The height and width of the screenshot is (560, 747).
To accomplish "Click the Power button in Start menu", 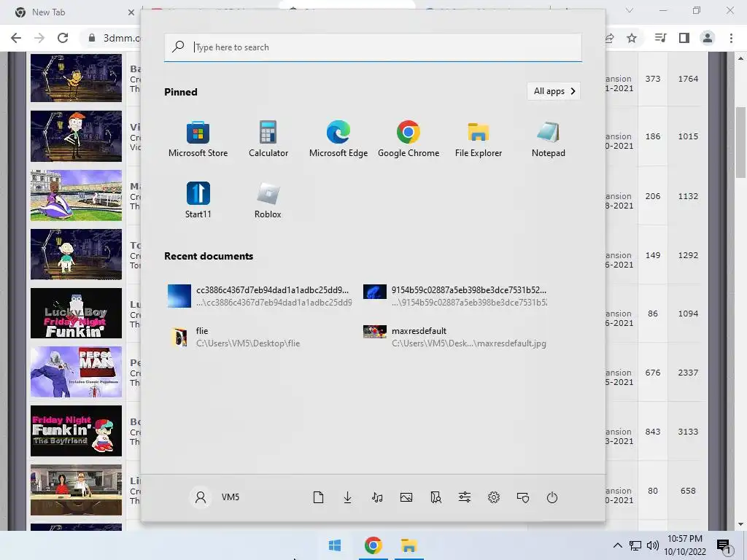I will click(552, 497).
